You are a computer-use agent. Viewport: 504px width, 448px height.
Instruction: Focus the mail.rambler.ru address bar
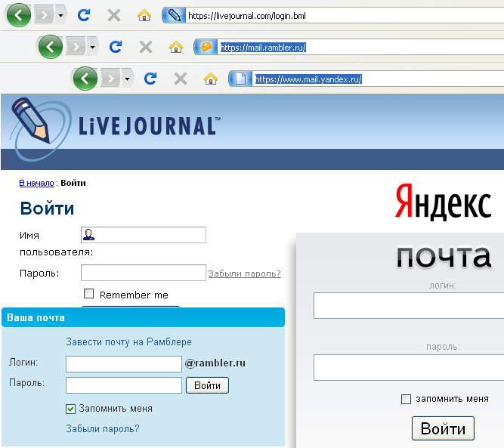360,48
